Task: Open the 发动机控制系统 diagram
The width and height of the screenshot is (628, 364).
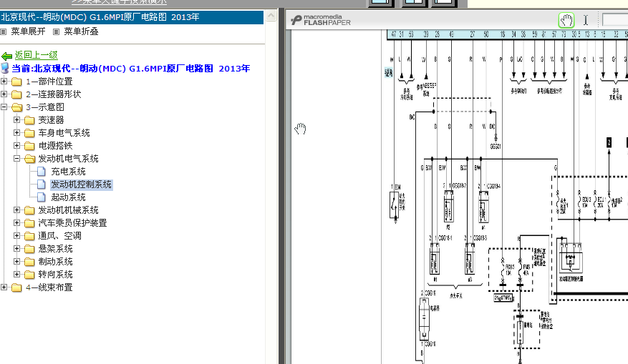Action: (x=82, y=185)
